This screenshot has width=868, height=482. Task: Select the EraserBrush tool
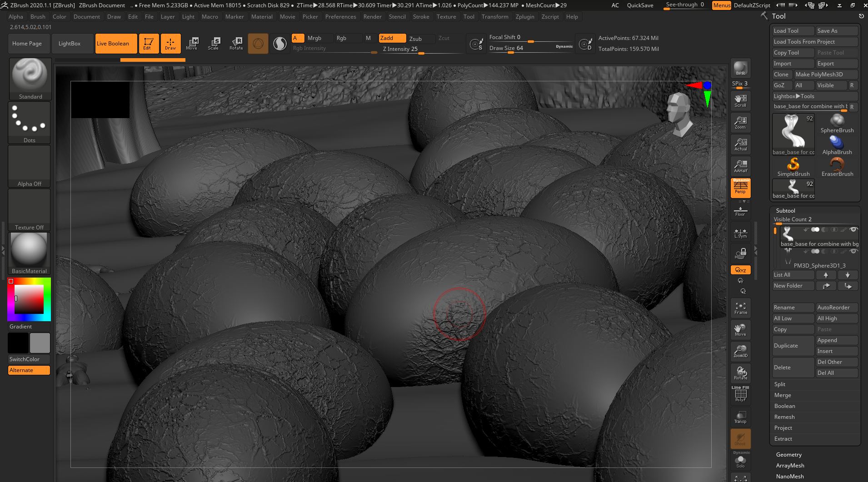(x=837, y=167)
